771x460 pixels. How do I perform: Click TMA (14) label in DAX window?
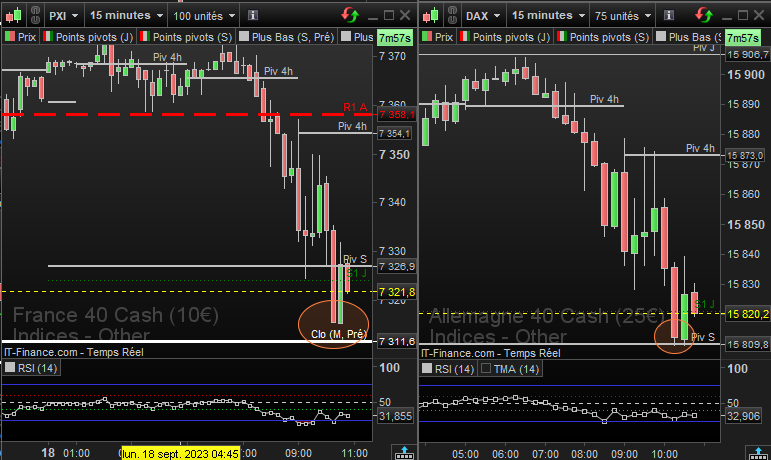510,369
